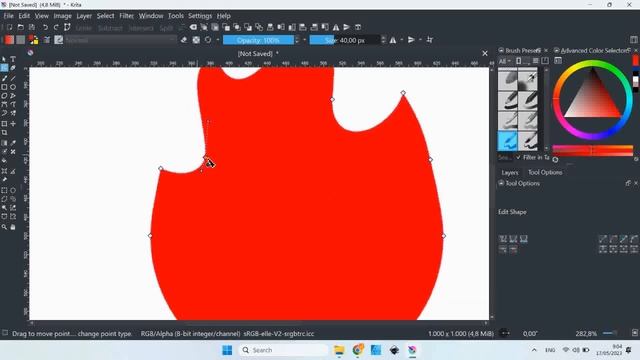Select the Elliptical Selection tool

(13, 190)
